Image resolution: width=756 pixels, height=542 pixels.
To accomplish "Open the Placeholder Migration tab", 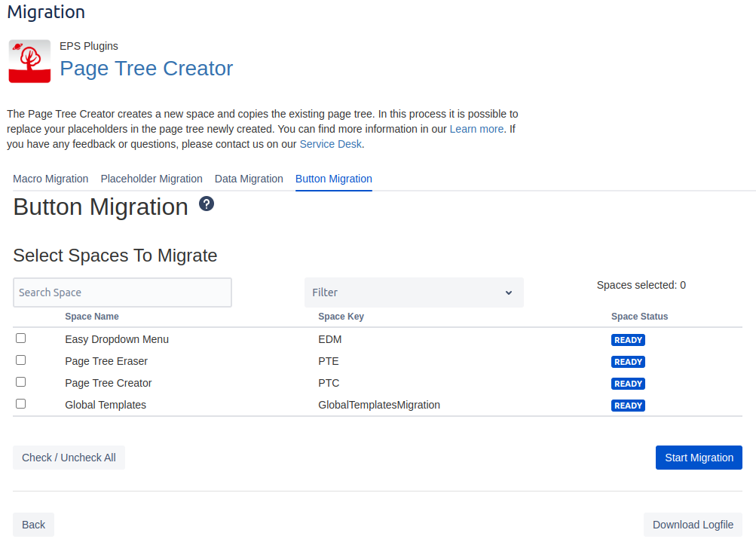I will (152, 179).
